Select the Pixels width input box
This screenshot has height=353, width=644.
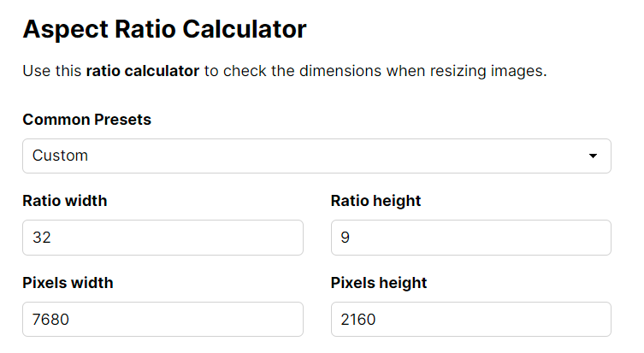click(x=162, y=320)
